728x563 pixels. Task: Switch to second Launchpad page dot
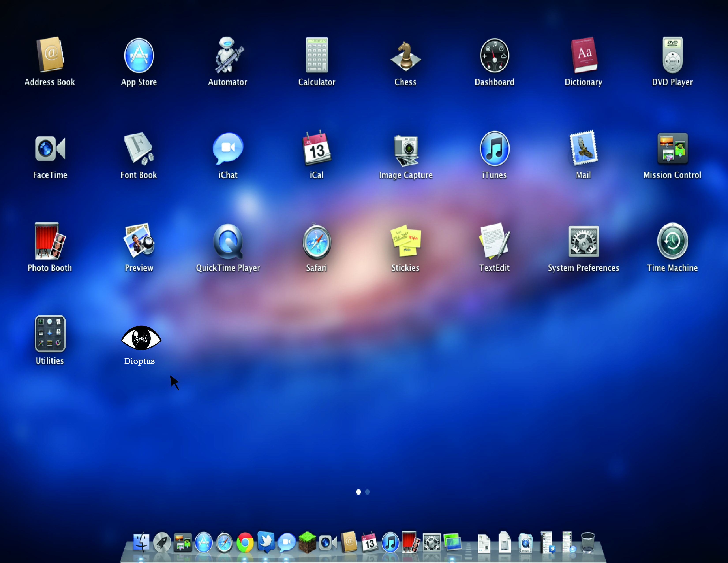[367, 492]
